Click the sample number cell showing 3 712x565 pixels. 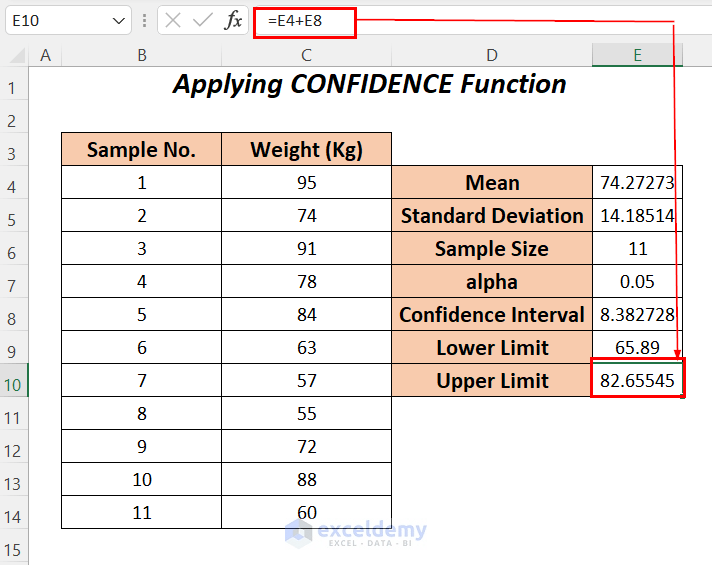point(142,248)
